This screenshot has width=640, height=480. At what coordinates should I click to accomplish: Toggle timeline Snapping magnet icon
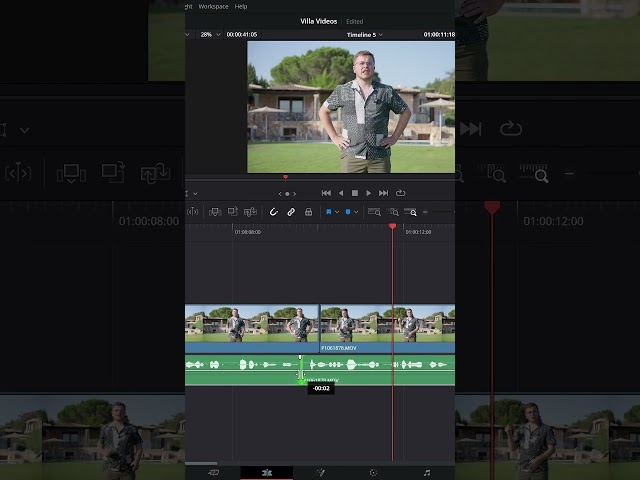273,212
